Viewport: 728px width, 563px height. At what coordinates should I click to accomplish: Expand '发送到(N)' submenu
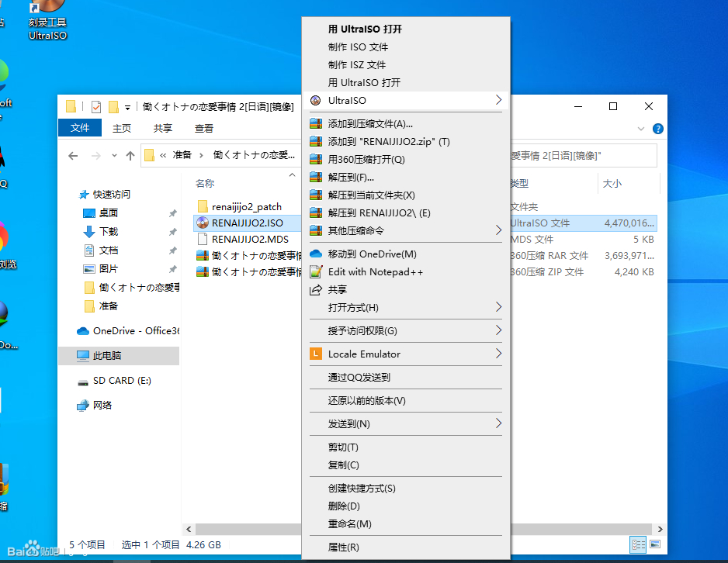pyautogui.click(x=406, y=424)
